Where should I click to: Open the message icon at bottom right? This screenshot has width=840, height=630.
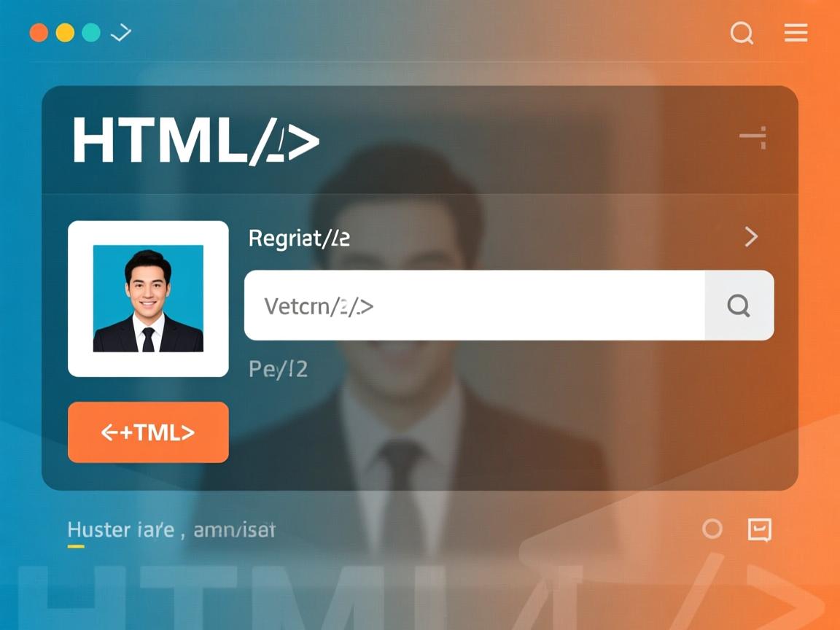[x=759, y=530]
